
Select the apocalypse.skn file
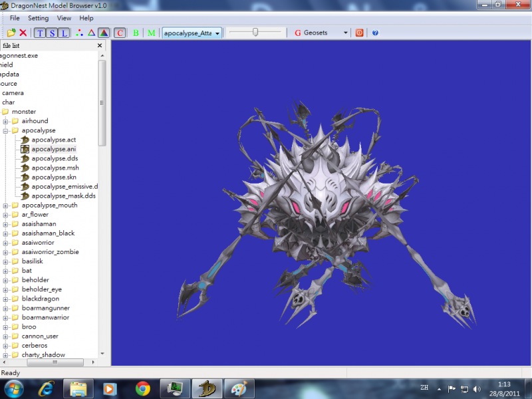[54, 177]
